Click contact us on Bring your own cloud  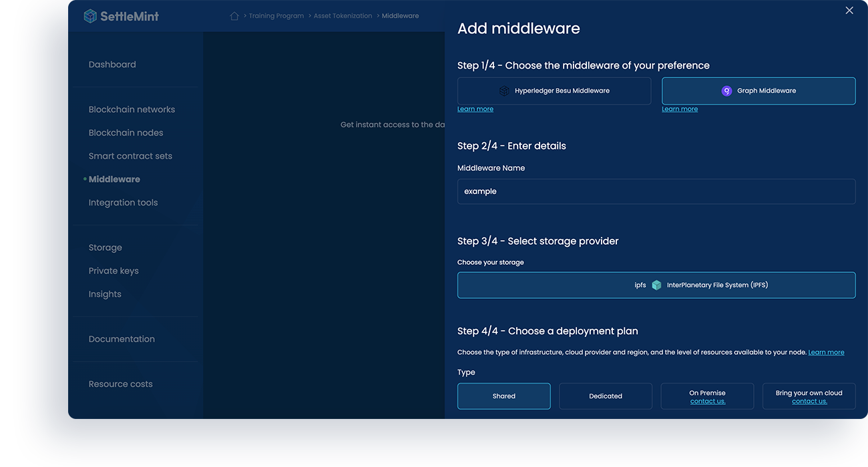coord(809,400)
